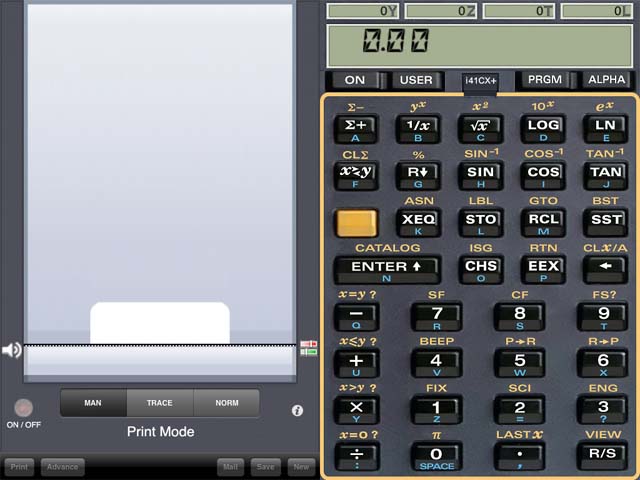640x480 pixels.
Task: Click the EEX key
Action: (x=543, y=270)
